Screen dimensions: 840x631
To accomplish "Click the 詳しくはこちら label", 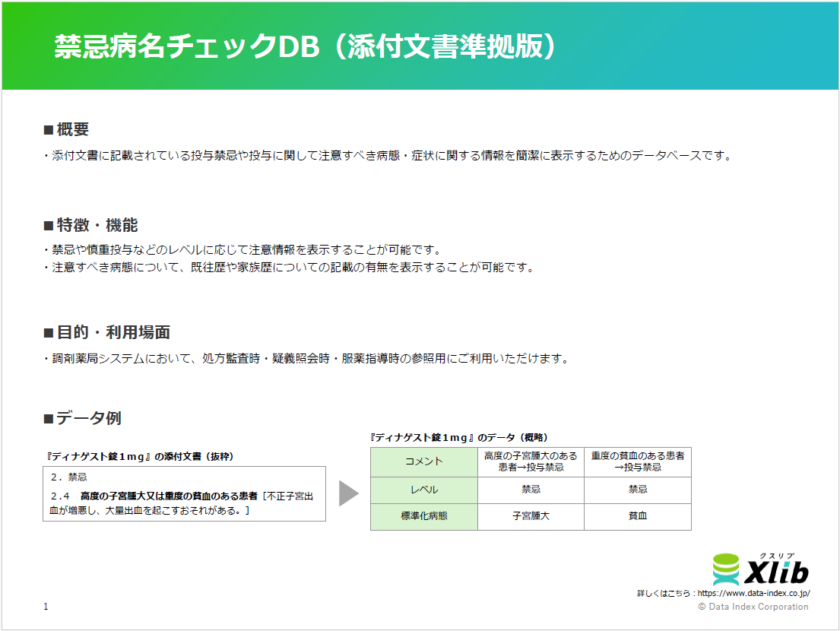I will pos(663,593).
